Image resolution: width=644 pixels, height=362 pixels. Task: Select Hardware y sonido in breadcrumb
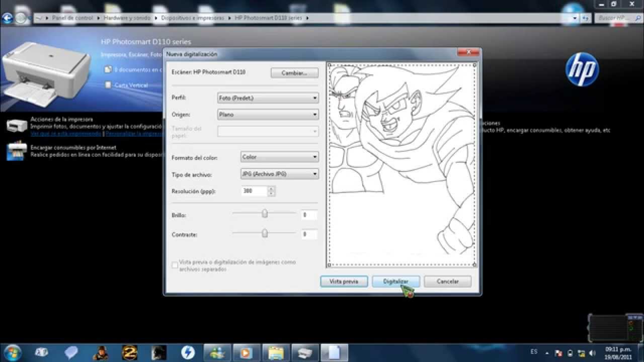click(x=127, y=18)
